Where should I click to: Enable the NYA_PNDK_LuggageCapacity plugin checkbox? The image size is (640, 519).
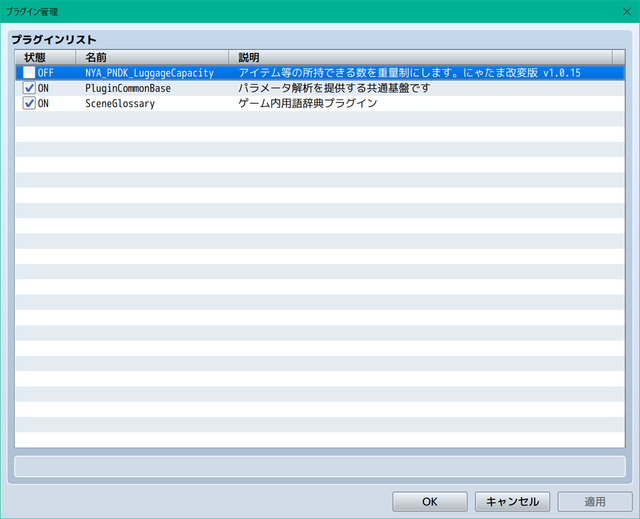pyautogui.click(x=29, y=73)
